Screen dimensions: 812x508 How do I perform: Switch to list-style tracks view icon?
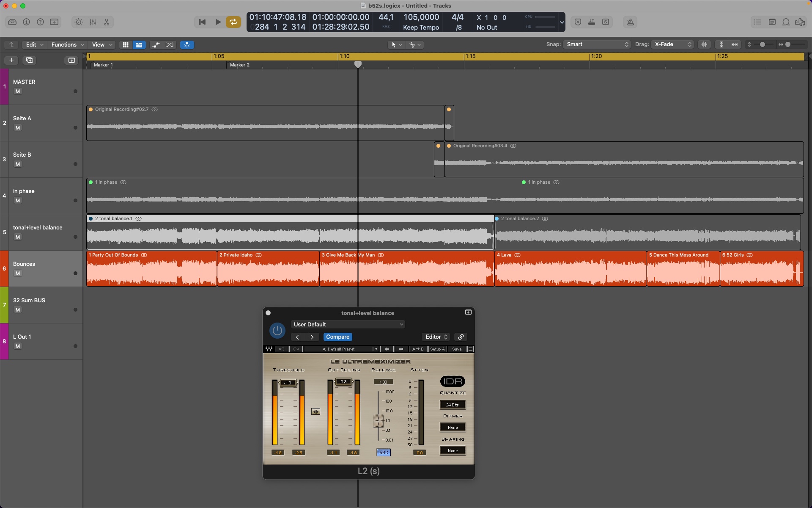pyautogui.click(x=139, y=44)
